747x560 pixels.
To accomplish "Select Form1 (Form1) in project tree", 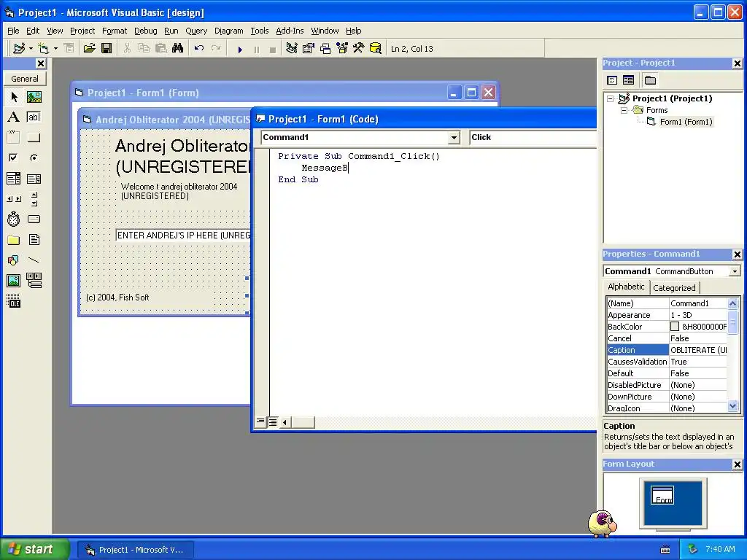I will [x=686, y=122].
